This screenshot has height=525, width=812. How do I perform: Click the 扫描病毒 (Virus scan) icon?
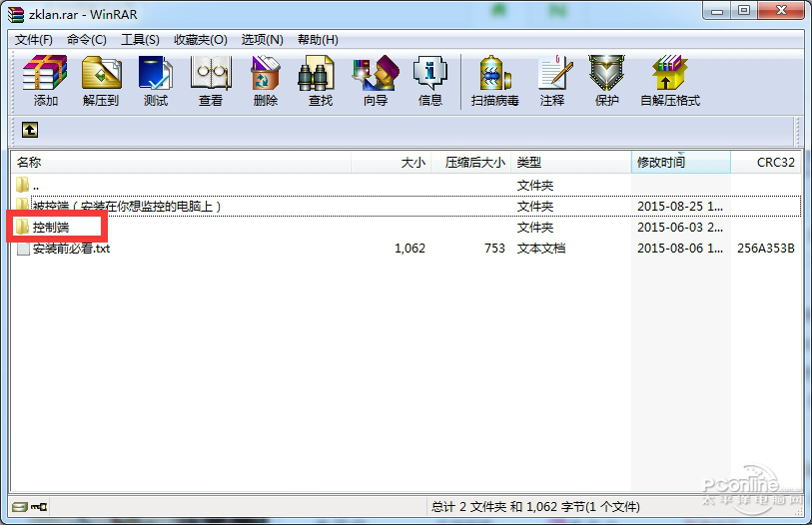coord(494,73)
